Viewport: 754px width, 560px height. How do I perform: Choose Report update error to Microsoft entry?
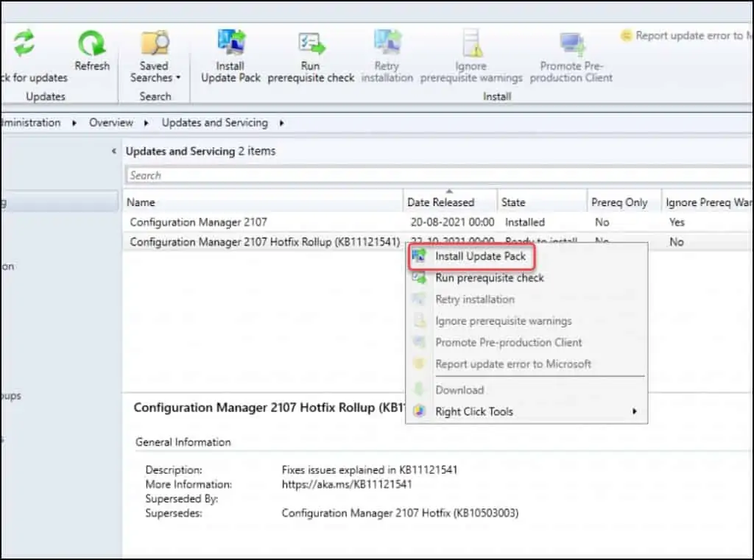tap(513, 364)
